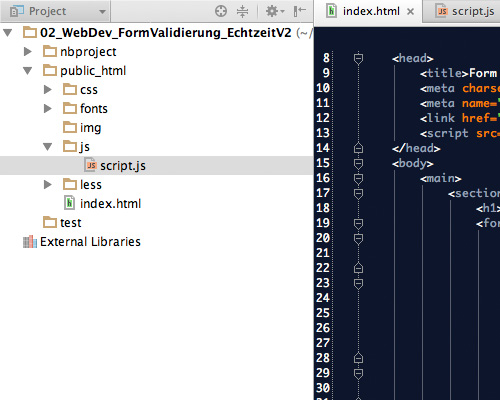Toggle the fold marker at line 29
500x400 pixels.
point(358,374)
